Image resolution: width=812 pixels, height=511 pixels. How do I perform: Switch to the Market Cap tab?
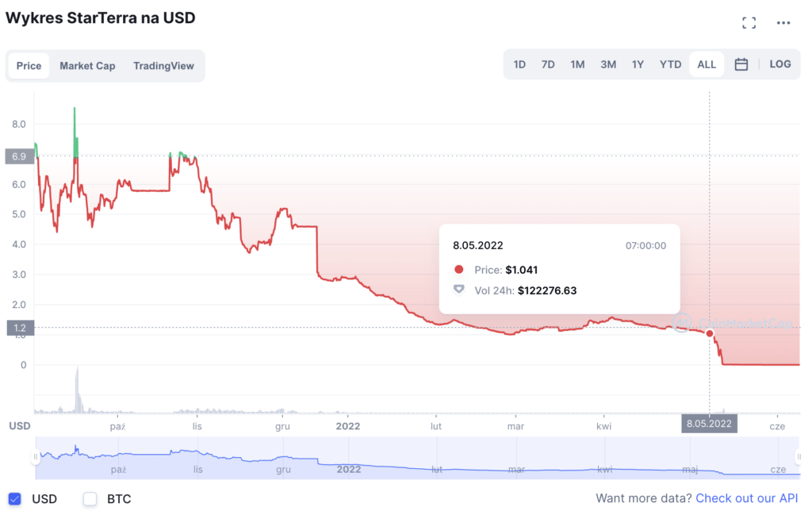point(87,66)
